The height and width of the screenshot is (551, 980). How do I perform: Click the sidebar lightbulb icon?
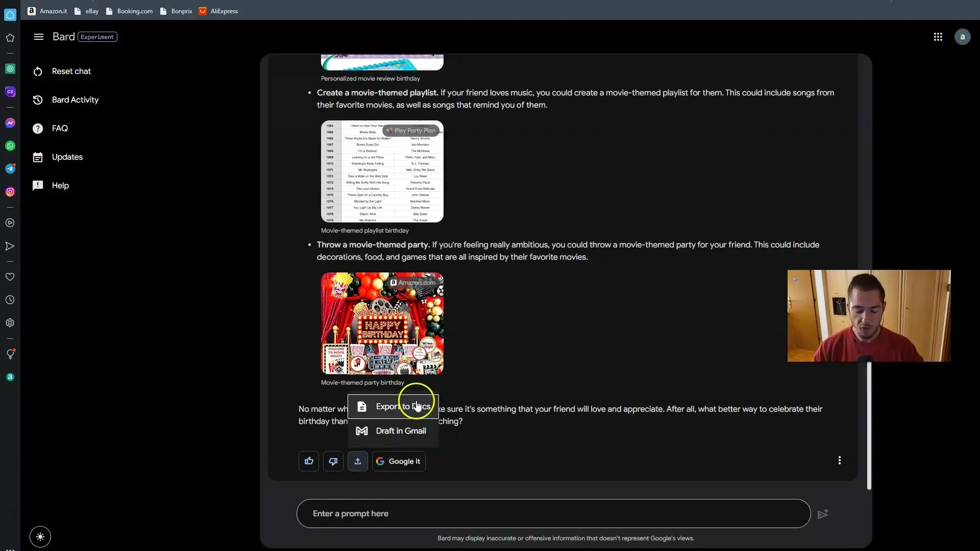10,354
